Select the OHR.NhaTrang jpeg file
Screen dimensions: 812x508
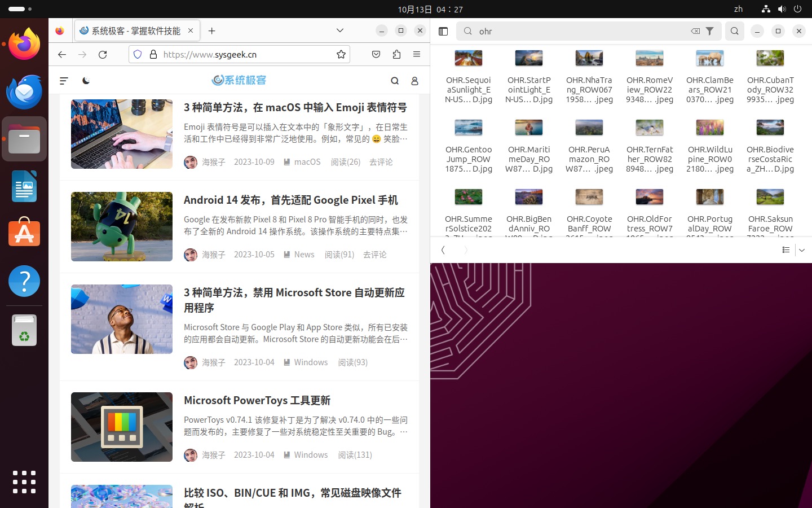click(x=589, y=76)
